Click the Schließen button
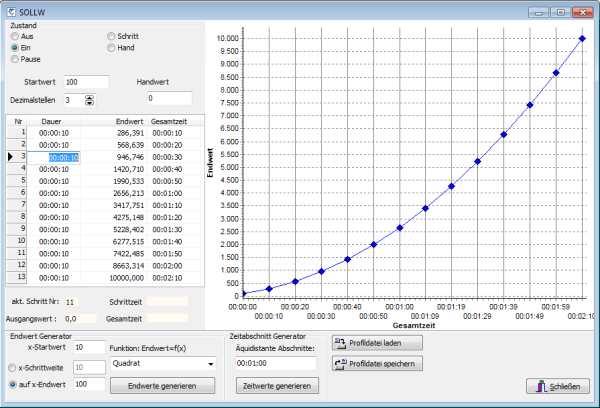 pyautogui.click(x=558, y=386)
